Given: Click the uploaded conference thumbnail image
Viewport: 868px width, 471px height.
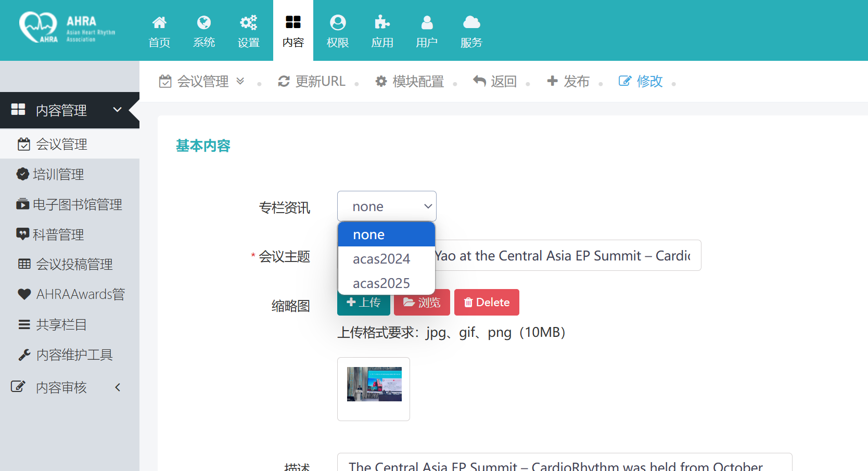Looking at the screenshot, I should click(x=374, y=384).
